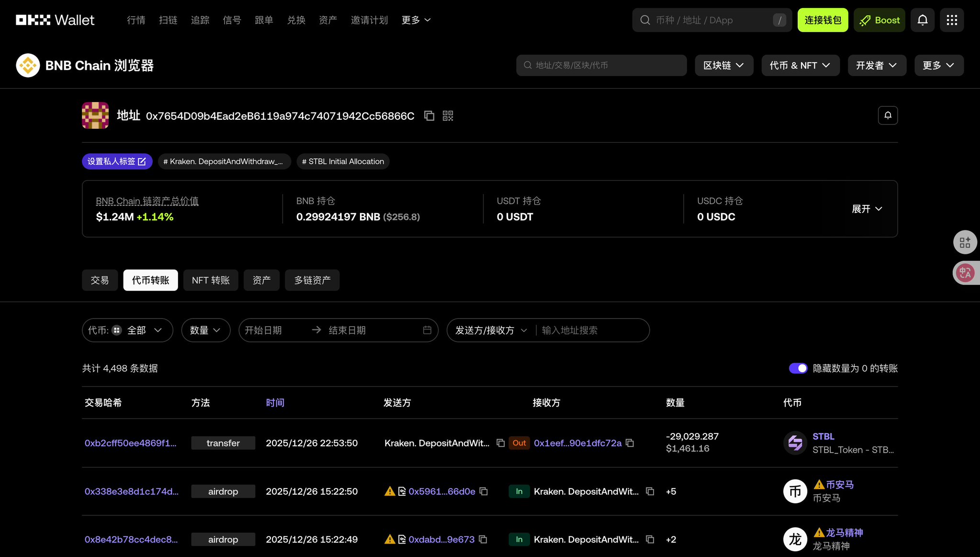The height and width of the screenshot is (557, 980).
Task: Click the 连接钱包 connect wallet button
Action: point(822,20)
